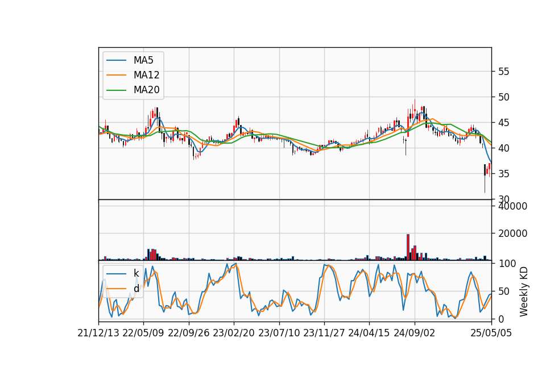Click the KD axis value 100
The image size is (546, 392).
pos(507,264)
